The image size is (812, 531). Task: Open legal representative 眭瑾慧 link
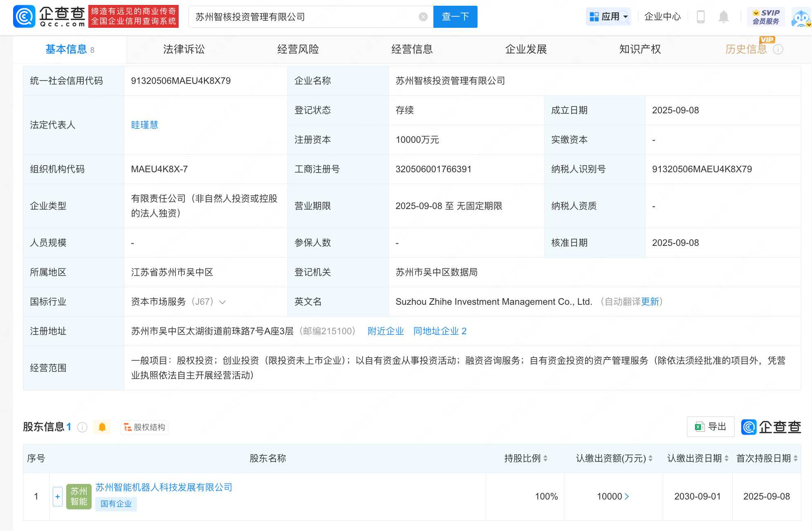[x=145, y=125]
